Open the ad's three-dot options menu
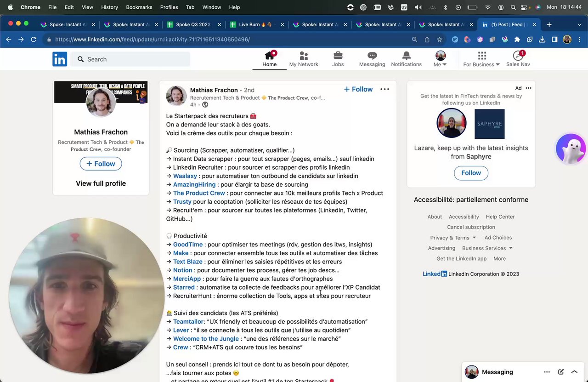588x382 pixels. (x=528, y=88)
